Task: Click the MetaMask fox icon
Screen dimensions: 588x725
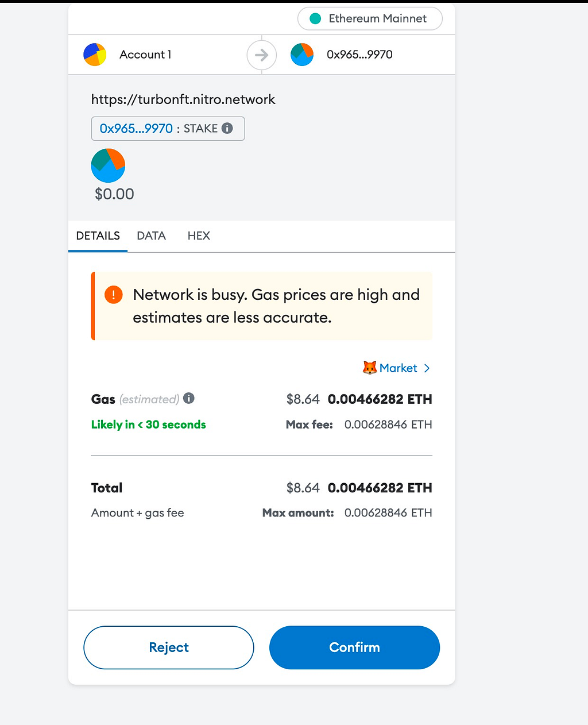Action: click(370, 368)
